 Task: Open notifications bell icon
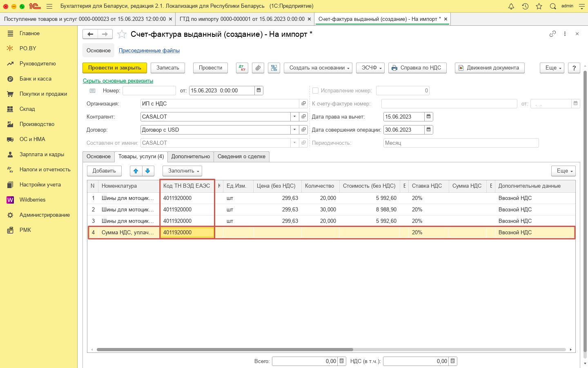(x=511, y=6)
